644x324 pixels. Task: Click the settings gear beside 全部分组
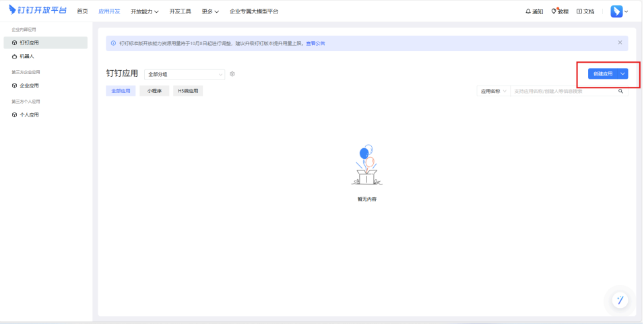(232, 74)
